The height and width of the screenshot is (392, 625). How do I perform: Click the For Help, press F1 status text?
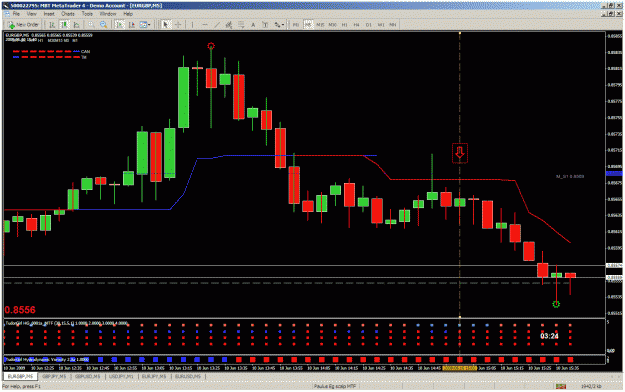coord(21,386)
